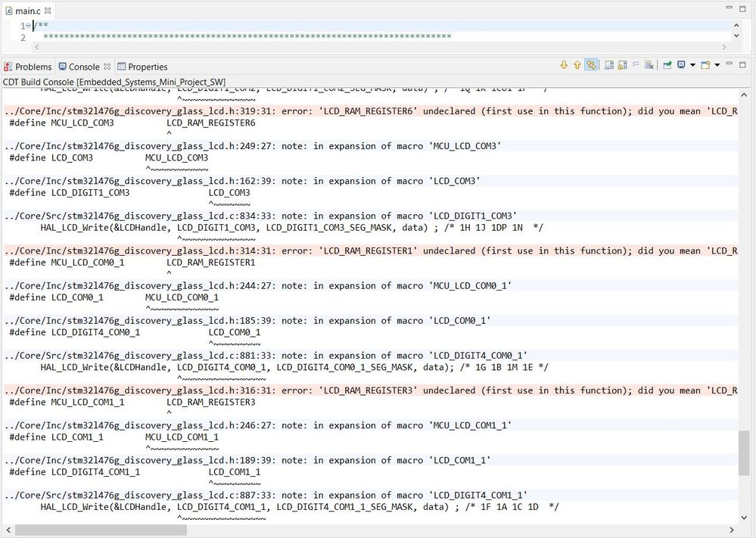Screen dimensions: 756x538
Task: Toggle console scroll lock
Action: pos(623,65)
